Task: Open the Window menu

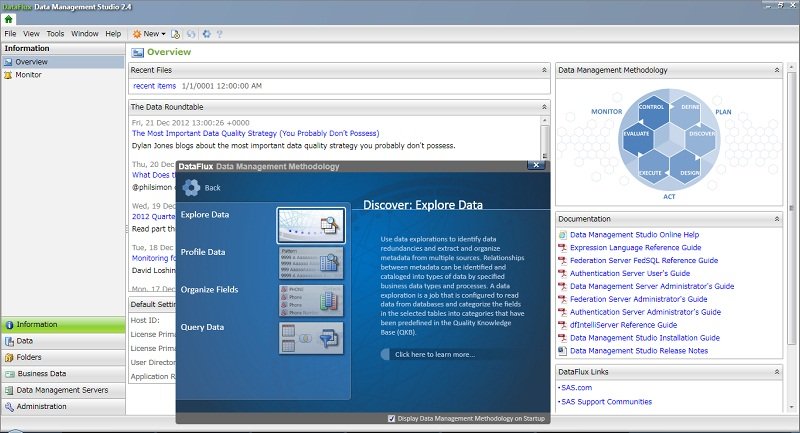Action: (85, 34)
